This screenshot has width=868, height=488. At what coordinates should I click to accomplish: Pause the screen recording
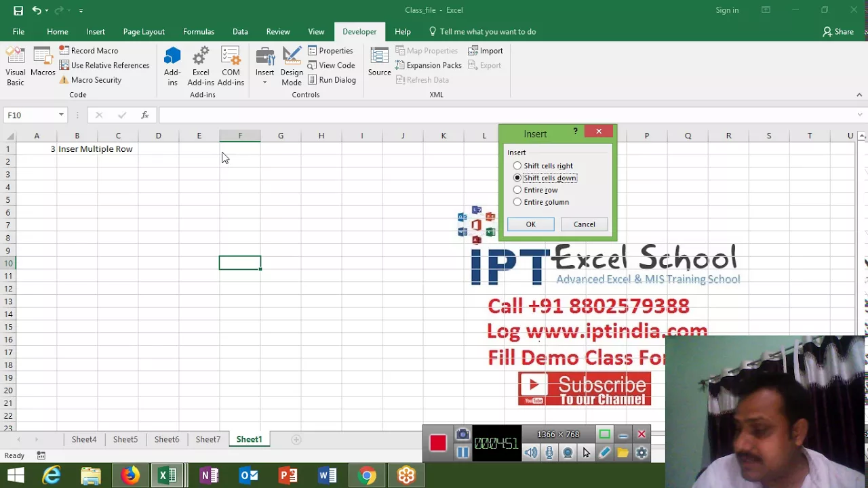[462, 453]
